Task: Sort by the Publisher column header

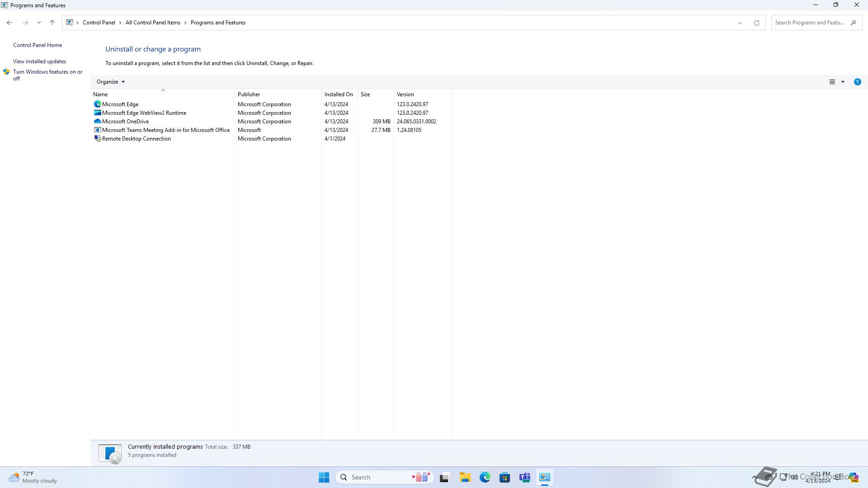Action: [x=278, y=94]
